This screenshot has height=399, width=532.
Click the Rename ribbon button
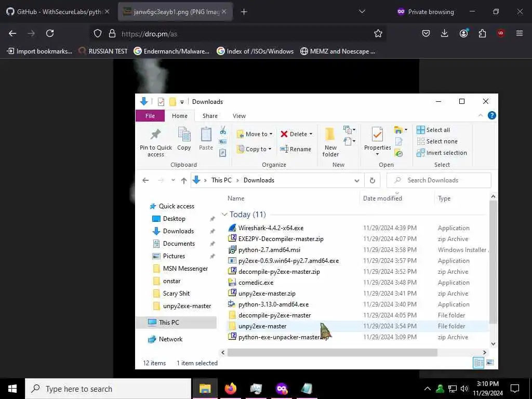pos(296,149)
